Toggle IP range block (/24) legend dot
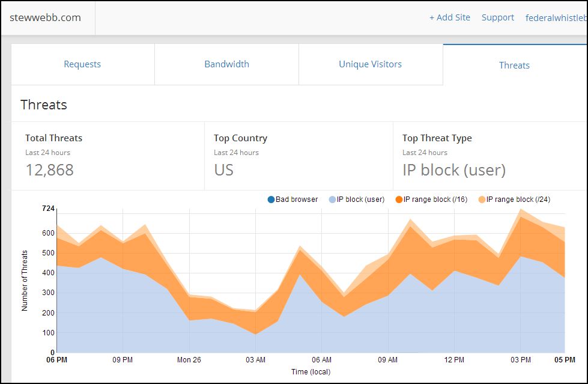 482,200
